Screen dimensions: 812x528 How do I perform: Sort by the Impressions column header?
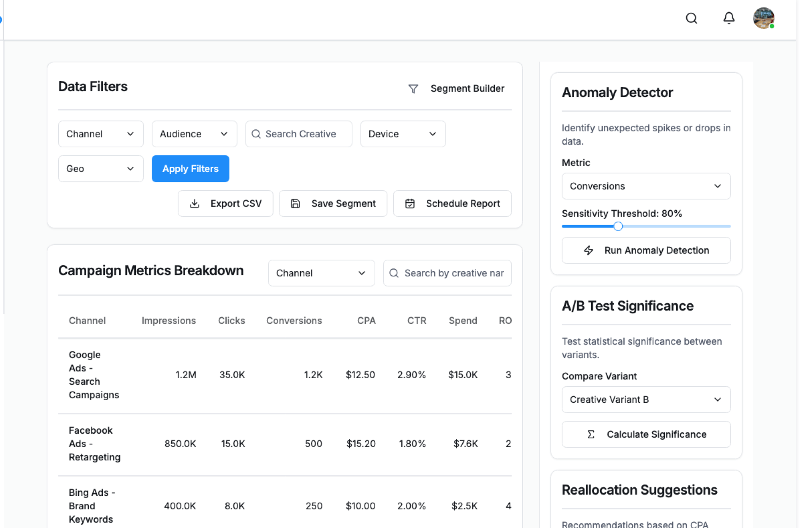point(168,320)
